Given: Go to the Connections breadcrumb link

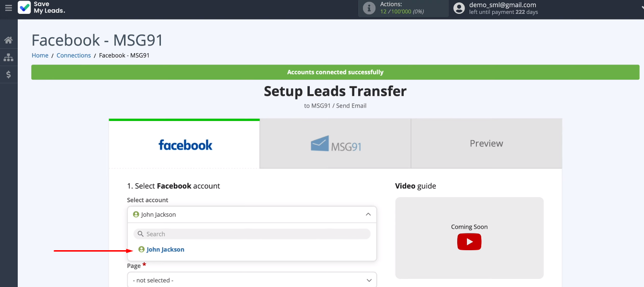Looking at the screenshot, I should point(74,55).
